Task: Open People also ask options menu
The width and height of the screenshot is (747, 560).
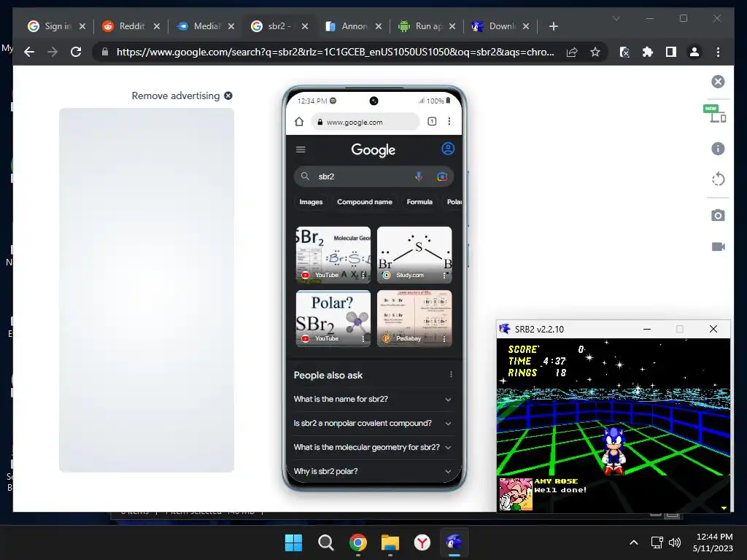Action: click(451, 375)
